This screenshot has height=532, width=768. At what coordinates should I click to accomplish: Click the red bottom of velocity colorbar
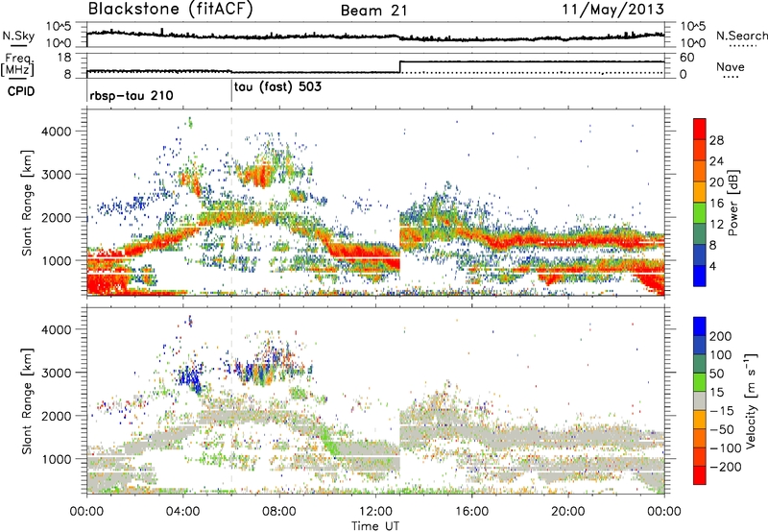pyautogui.click(x=700, y=475)
